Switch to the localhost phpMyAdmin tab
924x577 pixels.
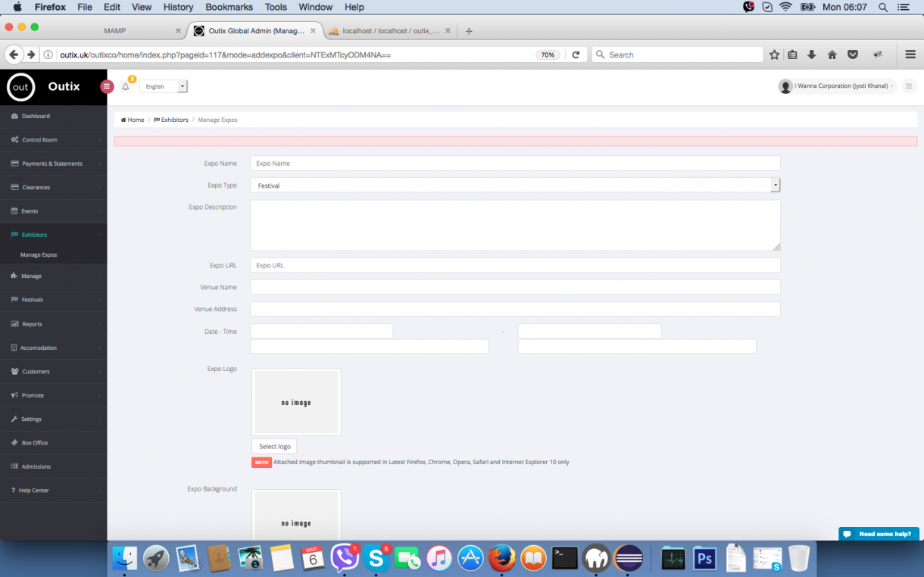point(390,31)
